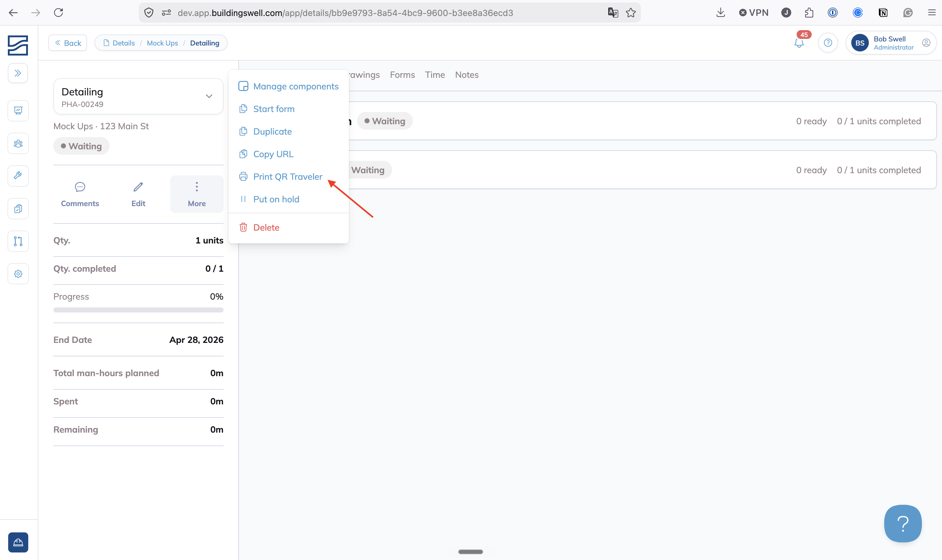Open the notifications bell with 45 badge
942x560 pixels.
tap(800, 42)
